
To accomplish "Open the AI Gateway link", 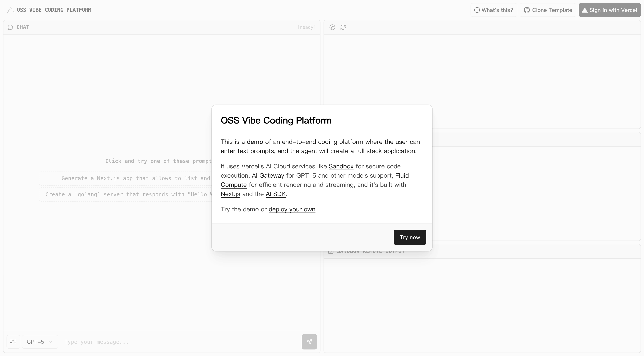I will coord(268,176).
